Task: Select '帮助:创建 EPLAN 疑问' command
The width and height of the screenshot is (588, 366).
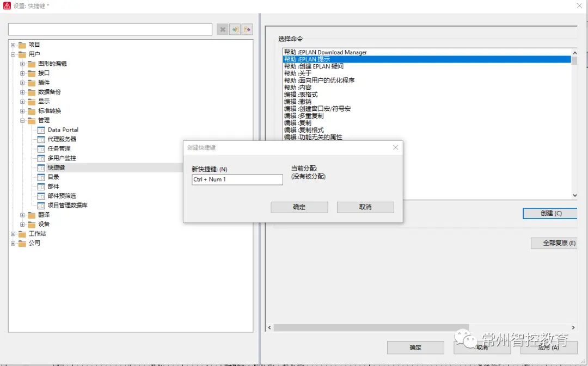Action: [427, 67]
